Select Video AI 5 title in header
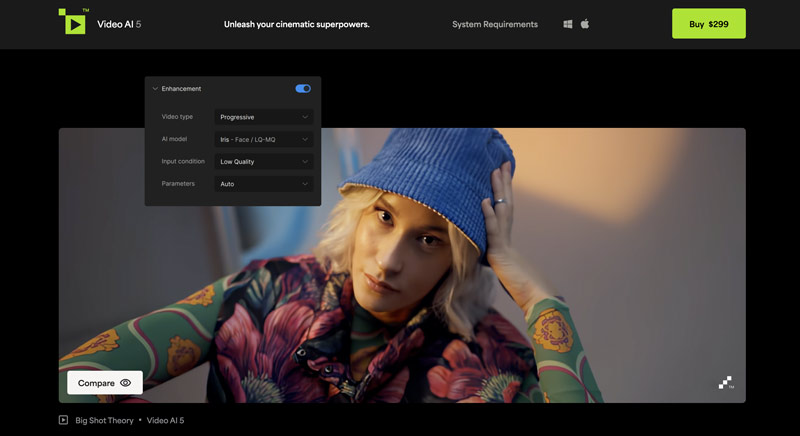 [x=119, y=24]
